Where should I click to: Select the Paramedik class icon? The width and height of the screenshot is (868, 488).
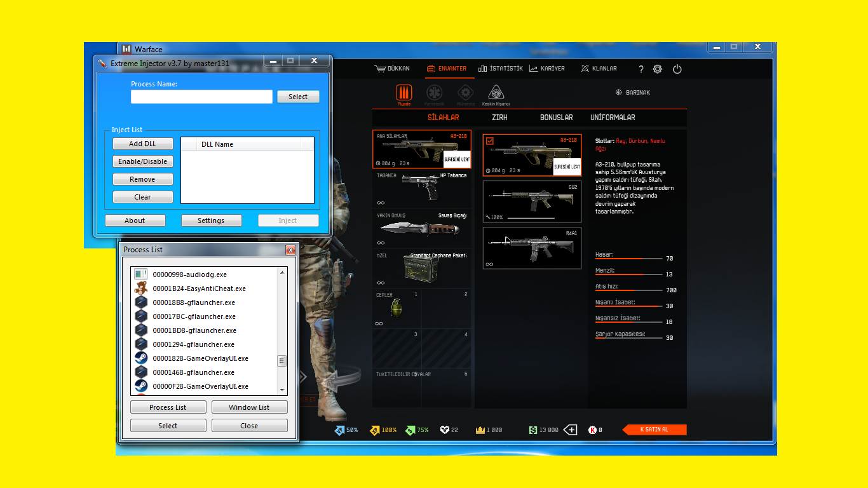point(435,91)
